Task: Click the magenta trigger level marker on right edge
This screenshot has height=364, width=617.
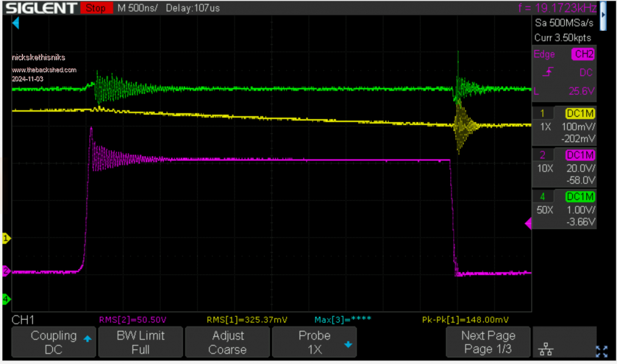Action: click(x=528, y=224)
